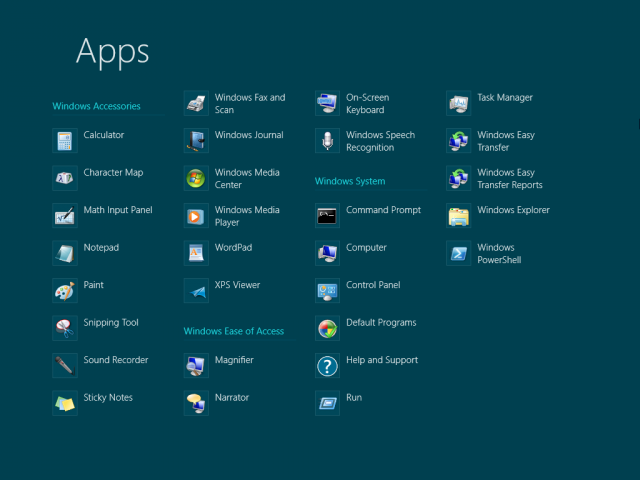
Task: Launch the Run dialog icon
Action: coord(327,404)
